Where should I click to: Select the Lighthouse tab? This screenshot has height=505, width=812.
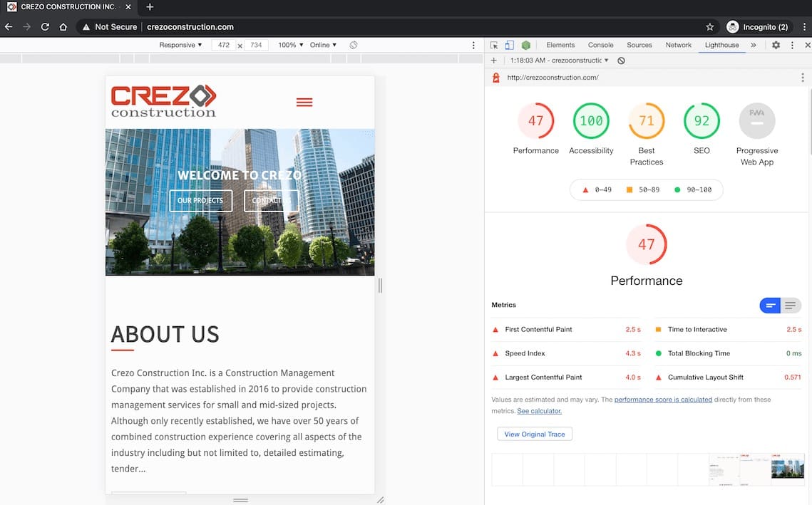(x=722, y=45)
